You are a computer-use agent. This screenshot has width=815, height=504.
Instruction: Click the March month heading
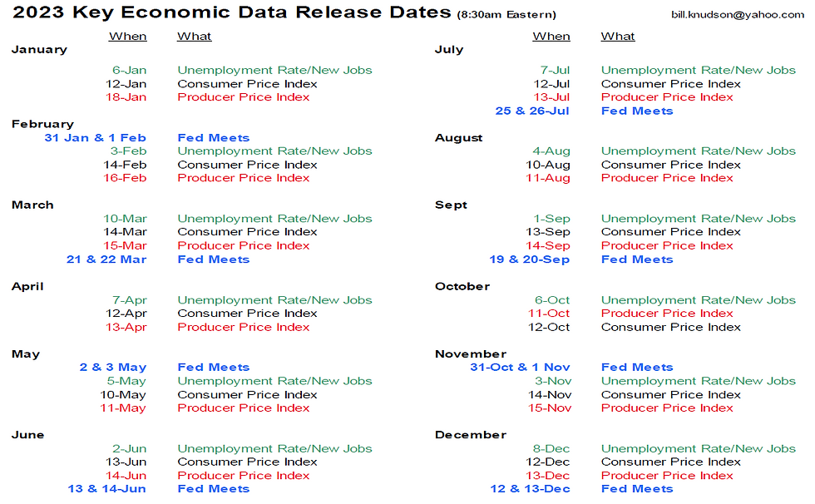(x=32, y=205)
